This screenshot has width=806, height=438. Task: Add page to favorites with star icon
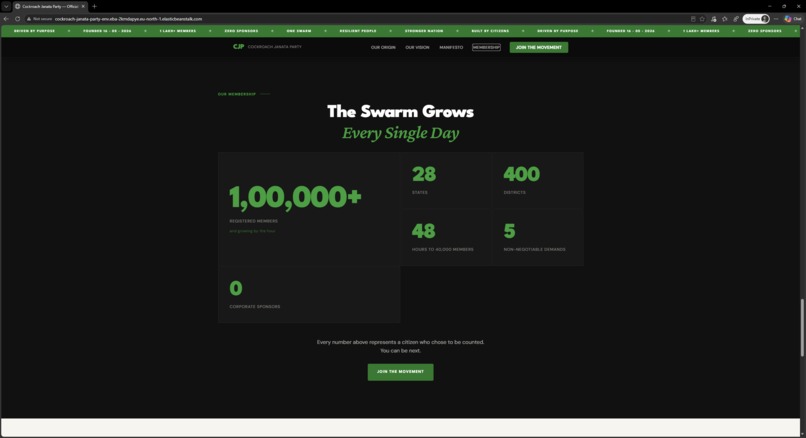click(x=702, y=19)
